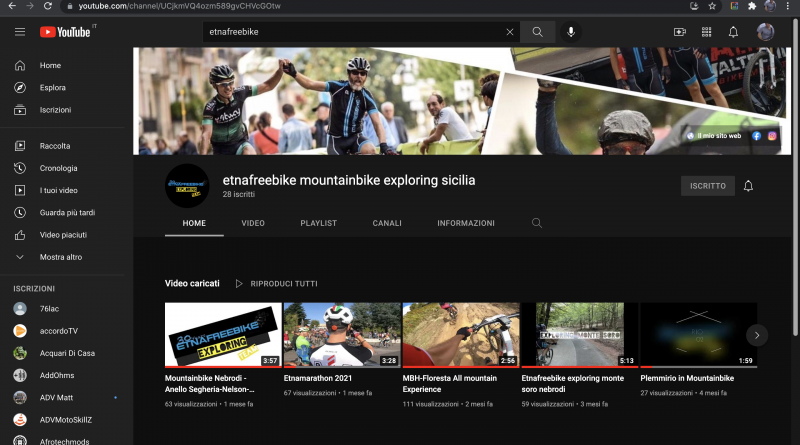Screen dimensions: 800x445
Task: Open the Etnamarathon 2021 video thumbnail
Action: click(x=342, y=335)
